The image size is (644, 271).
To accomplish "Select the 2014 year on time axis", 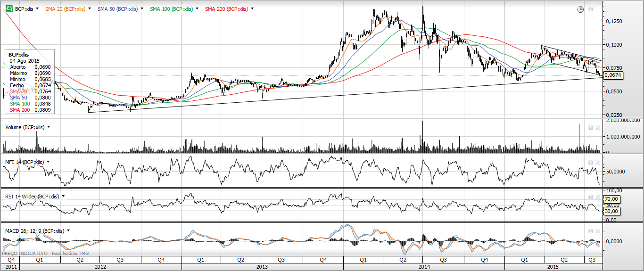I will tap(424, 267).
